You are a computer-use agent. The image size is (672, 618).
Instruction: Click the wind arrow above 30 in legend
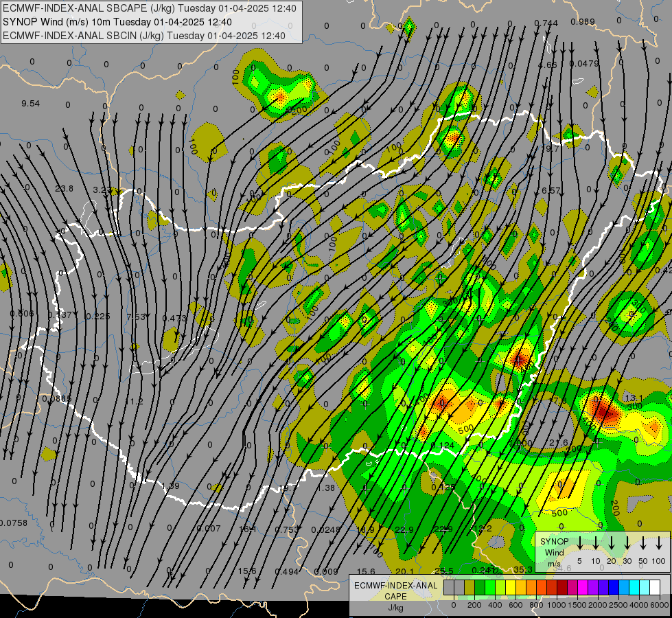pos(627,543)
